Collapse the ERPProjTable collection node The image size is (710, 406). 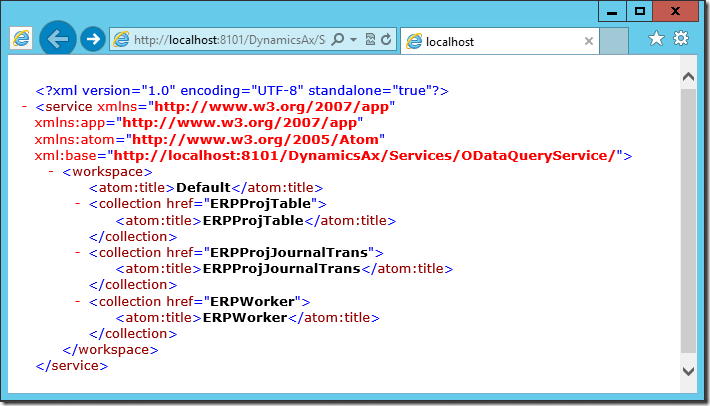click(78, 204)
